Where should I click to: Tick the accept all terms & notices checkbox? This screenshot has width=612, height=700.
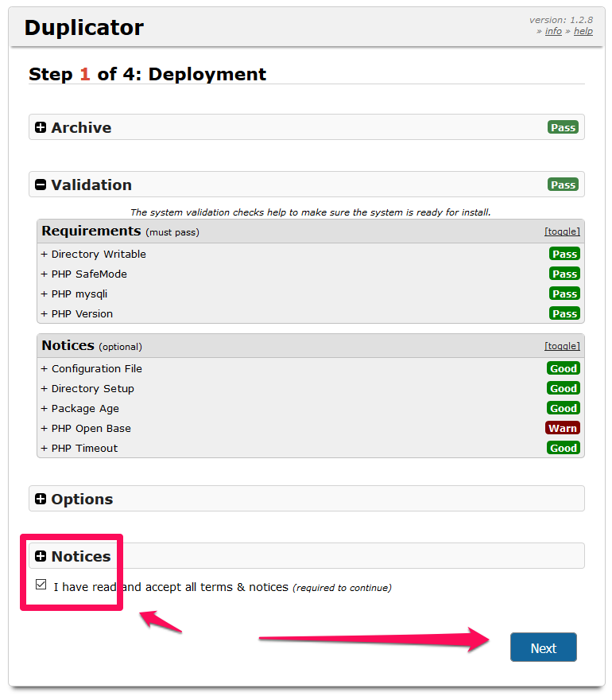[41, 585]
